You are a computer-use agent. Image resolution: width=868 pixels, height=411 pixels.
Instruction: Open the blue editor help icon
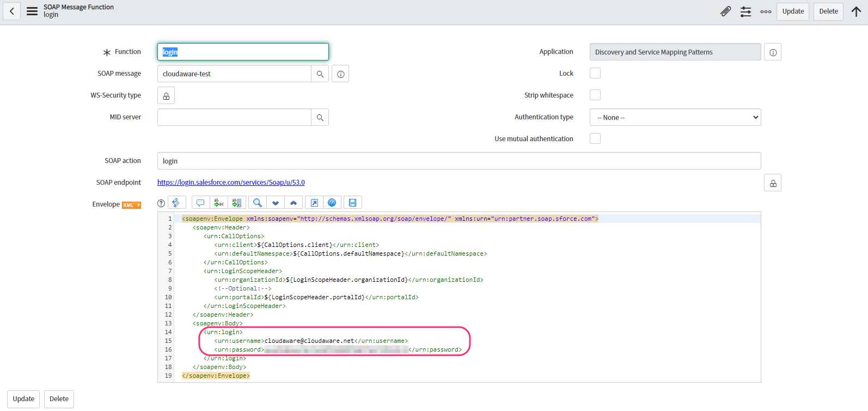(332, 203)
